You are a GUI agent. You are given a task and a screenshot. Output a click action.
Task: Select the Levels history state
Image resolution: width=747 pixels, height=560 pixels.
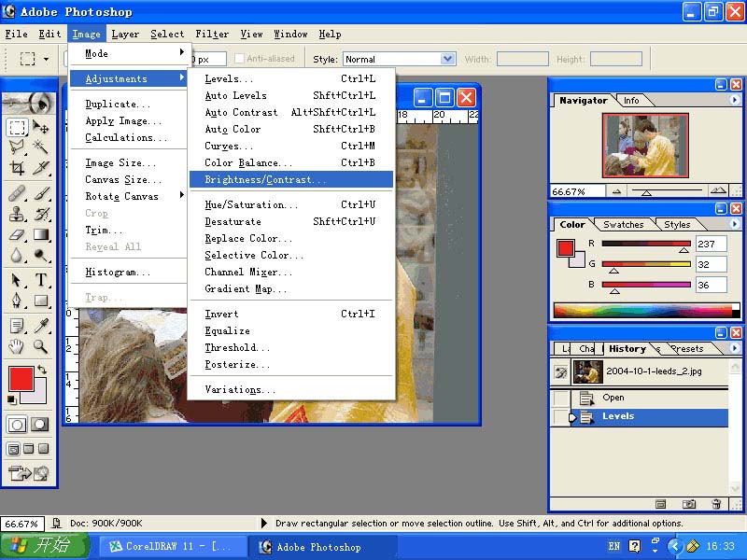tap(618, 416)
